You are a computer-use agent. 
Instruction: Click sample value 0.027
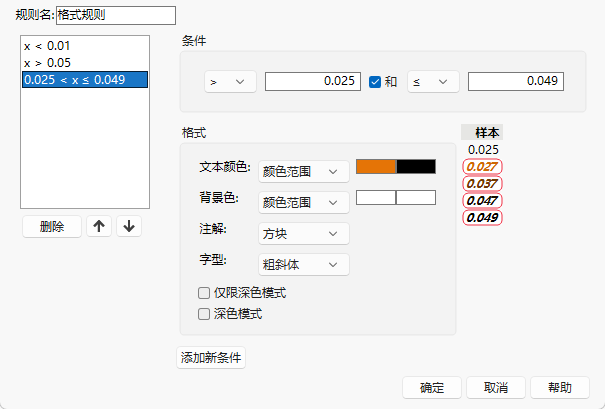pos(482,167)
